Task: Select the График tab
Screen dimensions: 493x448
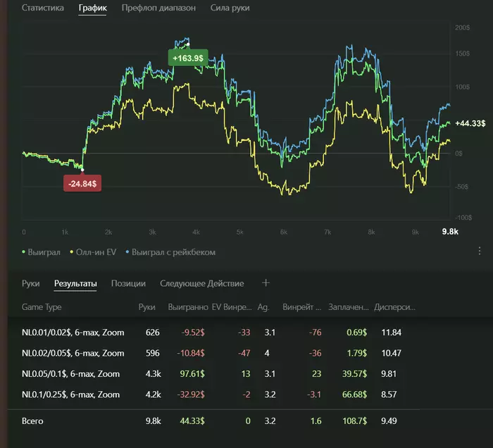Action: (x=92, y=8)
